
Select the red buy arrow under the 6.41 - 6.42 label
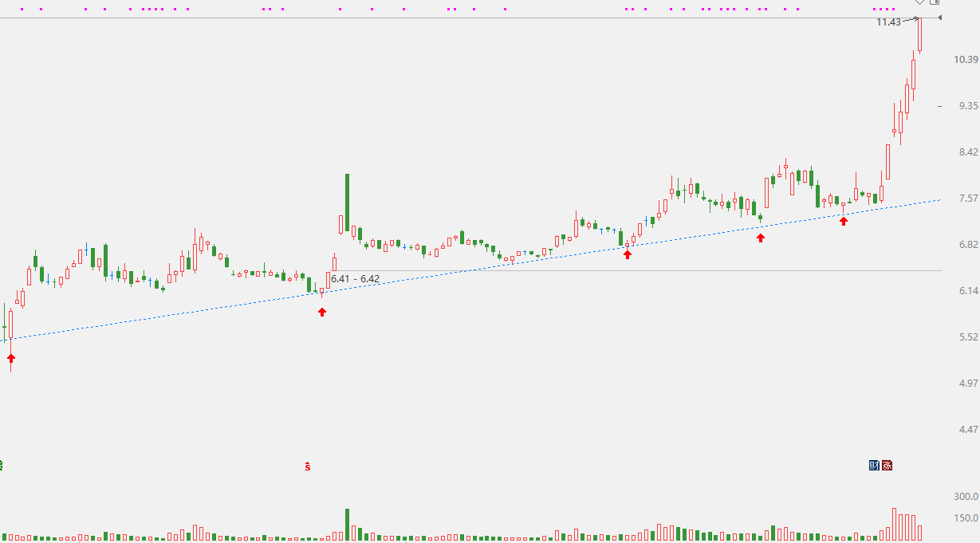tap(322, 312)
